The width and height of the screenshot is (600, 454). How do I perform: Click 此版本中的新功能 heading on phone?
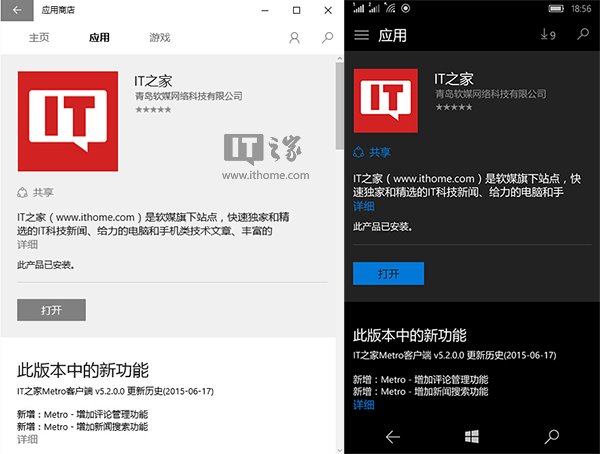[409, 335]
